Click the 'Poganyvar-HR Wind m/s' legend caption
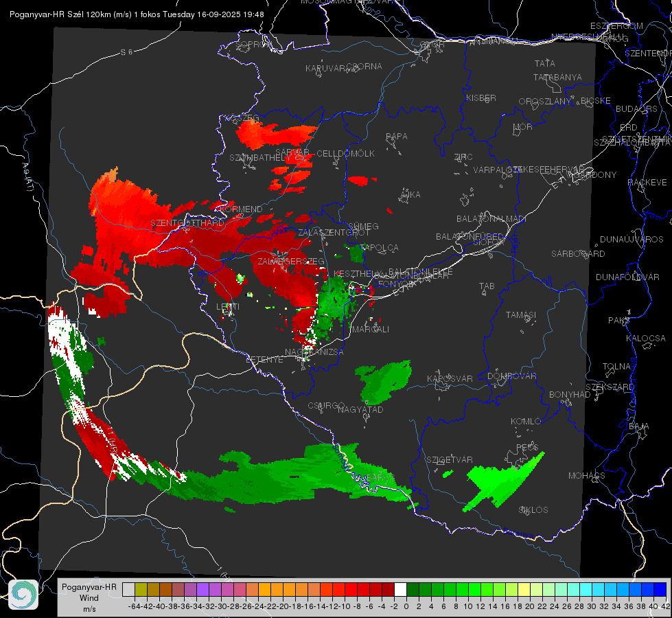Screen dimensions: 672x618 click(x=89, y=598)
